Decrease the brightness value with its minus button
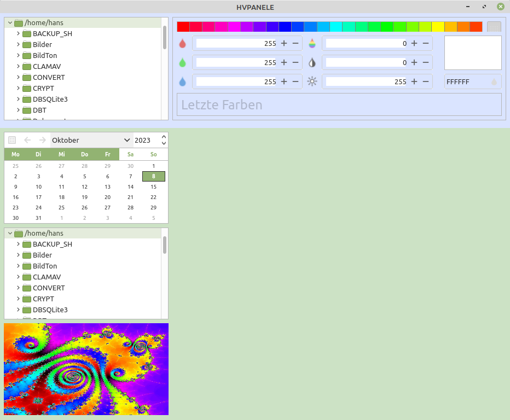The height and width of the screenshot is (420, 510). point(426,81)
